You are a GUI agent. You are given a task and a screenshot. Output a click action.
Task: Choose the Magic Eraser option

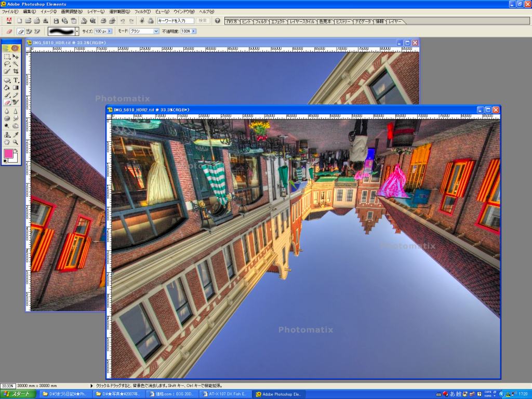click(37, 31)
